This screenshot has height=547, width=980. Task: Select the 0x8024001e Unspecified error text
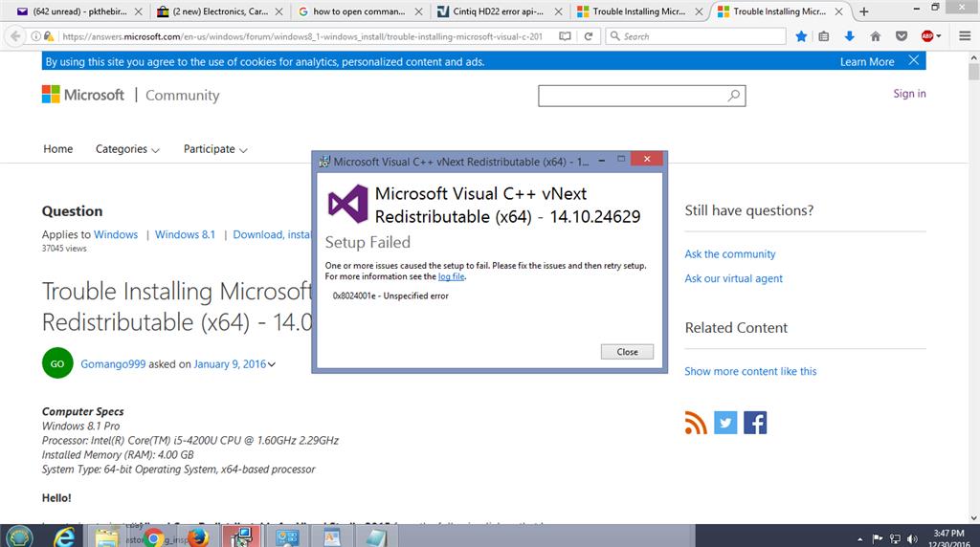click(x=390, y=295)
